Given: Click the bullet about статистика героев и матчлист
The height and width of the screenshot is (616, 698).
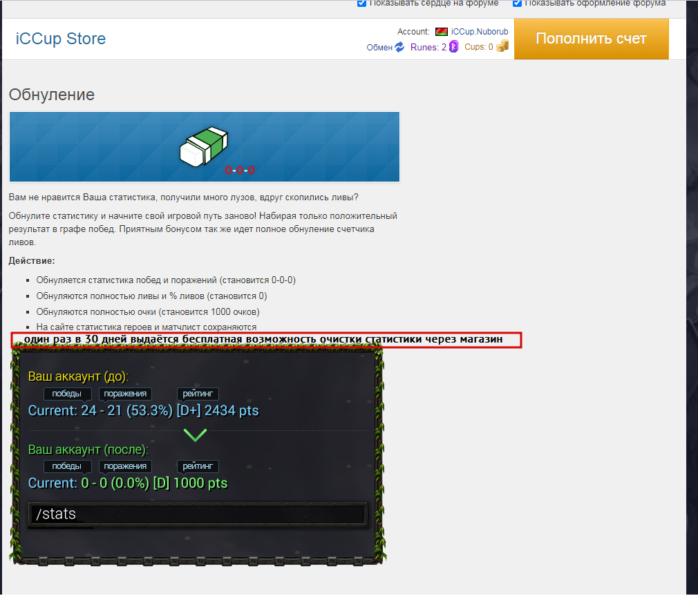Looking at the screenshot, I should coord(147,327).
